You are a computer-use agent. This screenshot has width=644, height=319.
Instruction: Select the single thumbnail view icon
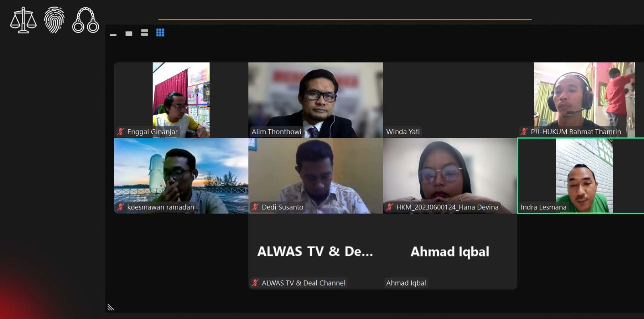[129, 33]
